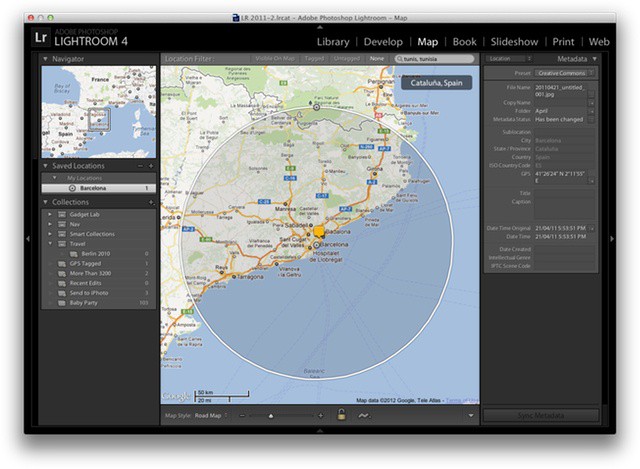Select the Send to iPhoto collection
This screenshot has height=469, width=640.
click(x=89, y=293)
